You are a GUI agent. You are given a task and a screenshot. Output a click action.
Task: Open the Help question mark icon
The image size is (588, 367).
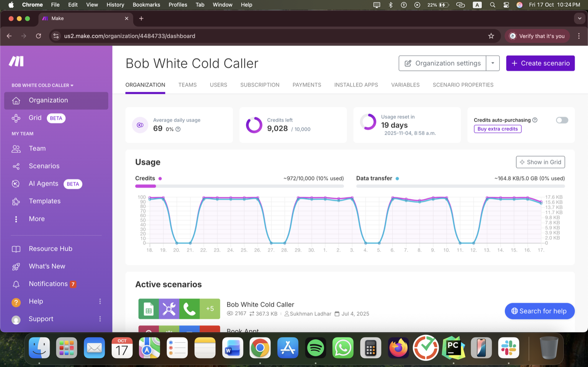[16, 302]
